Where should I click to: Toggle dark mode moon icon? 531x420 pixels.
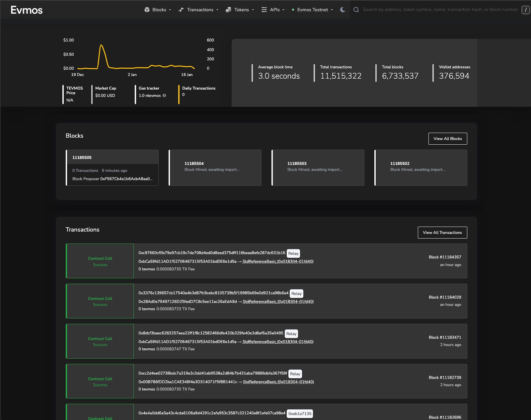tap(343, 10)
